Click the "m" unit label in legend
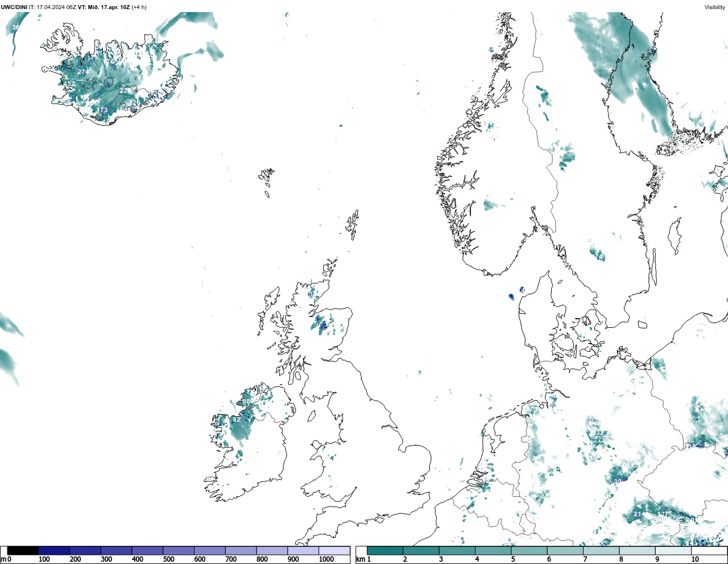728x564 pixels. [3, 559]
